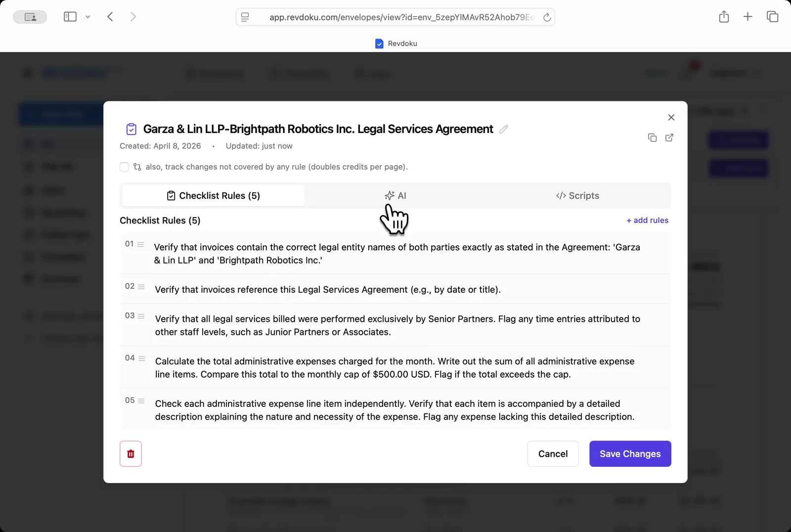
Task: Switch to the Scripts tab
Action: pos(577,195)
